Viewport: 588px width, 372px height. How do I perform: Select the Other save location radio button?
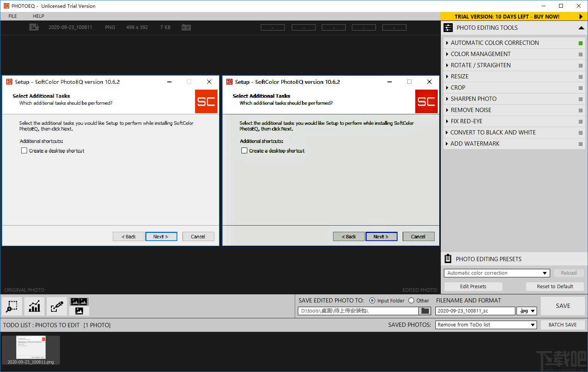pos(411,301)
